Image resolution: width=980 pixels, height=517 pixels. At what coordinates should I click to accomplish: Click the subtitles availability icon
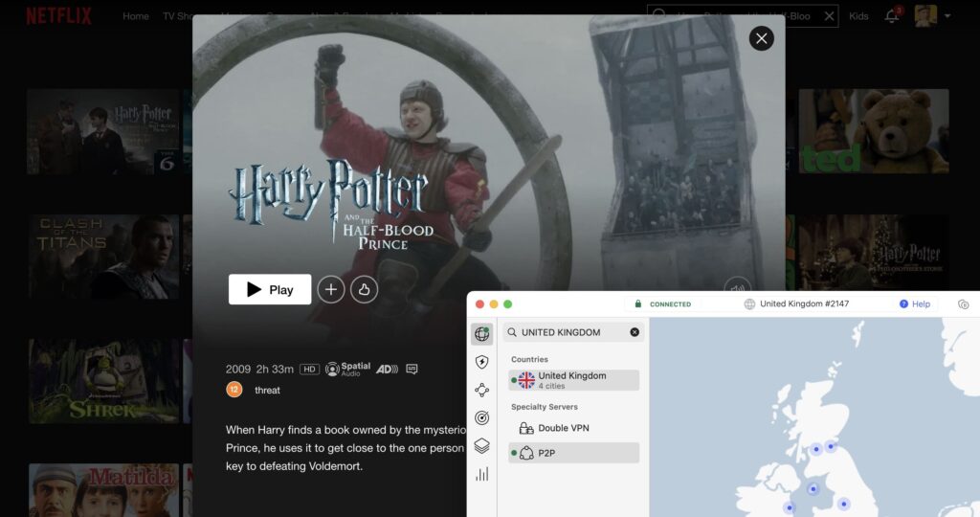(412, 369)
